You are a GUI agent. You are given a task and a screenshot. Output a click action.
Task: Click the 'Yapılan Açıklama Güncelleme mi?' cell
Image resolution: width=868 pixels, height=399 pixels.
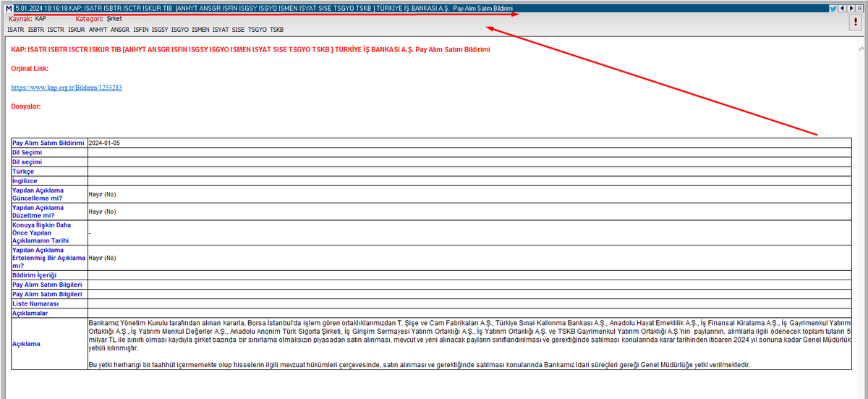(48, 194)
